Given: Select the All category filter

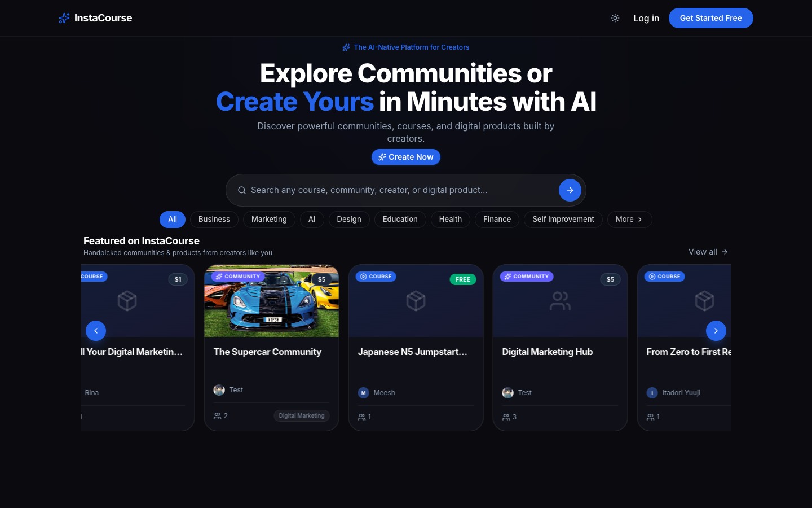Looking at the screenshot, I should point(173,219).
